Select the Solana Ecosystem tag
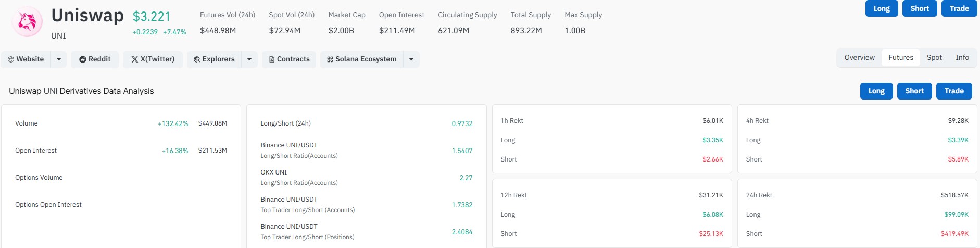 click(x=362, y=59)
